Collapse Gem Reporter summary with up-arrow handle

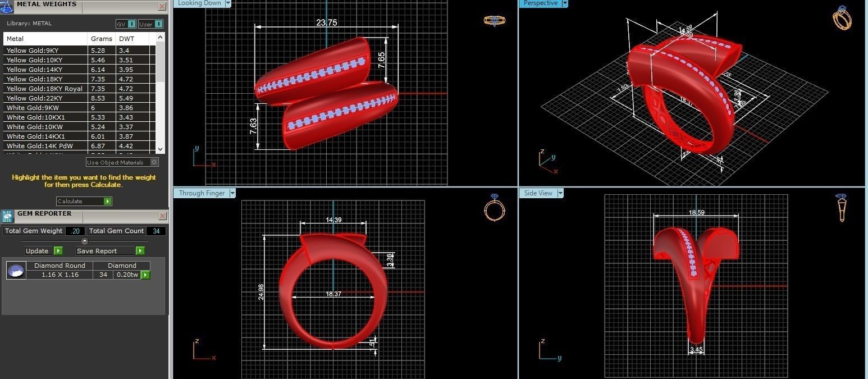(85, 241)
